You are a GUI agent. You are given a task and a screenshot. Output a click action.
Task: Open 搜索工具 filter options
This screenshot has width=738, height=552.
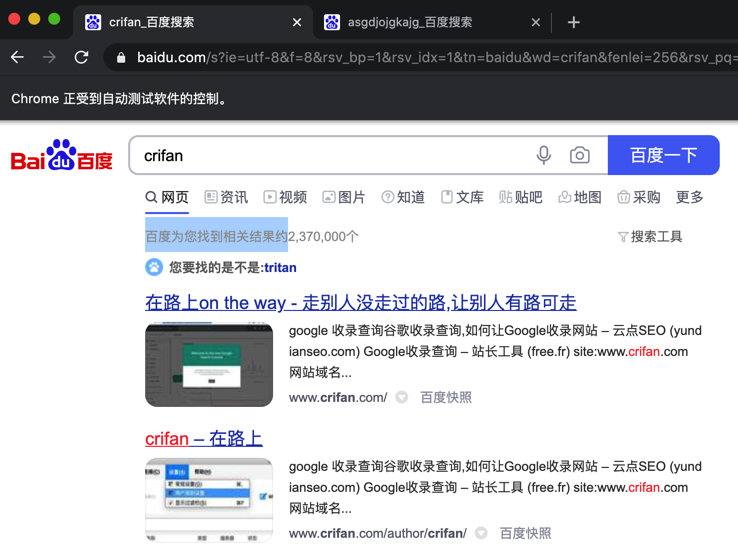click(650, 237)
